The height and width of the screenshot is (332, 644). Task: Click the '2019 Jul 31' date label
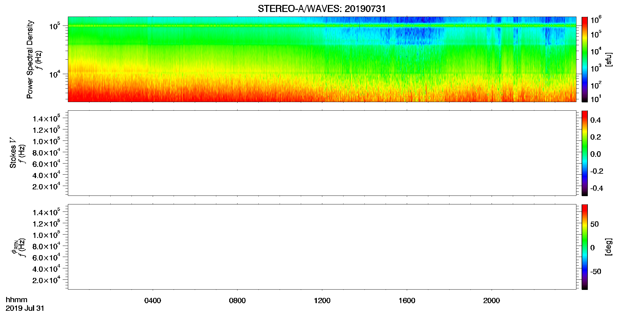pyautogui.click(x=25, y=308)
